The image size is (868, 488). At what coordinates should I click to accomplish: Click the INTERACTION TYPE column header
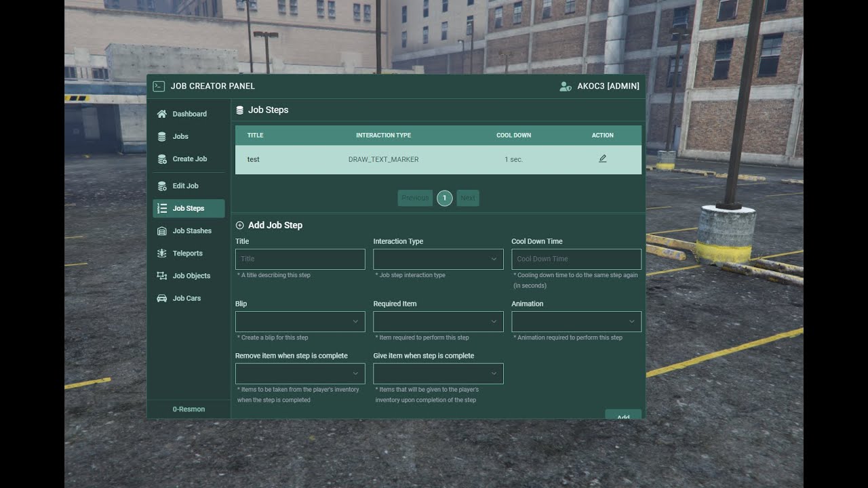[383, 136]
